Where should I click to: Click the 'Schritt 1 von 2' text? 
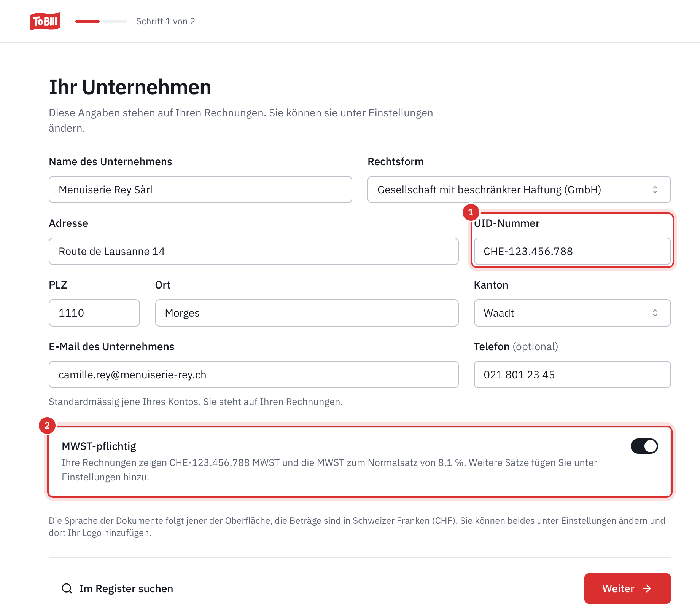[x=165, y=21]
